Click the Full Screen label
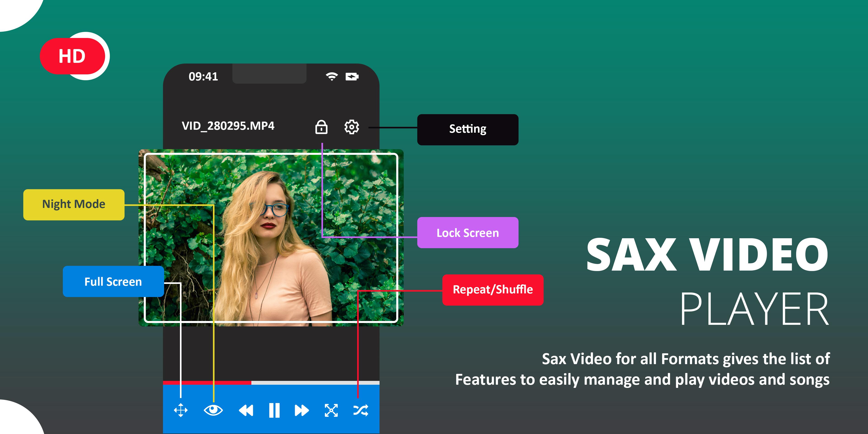868x434 pixels. 113,281
